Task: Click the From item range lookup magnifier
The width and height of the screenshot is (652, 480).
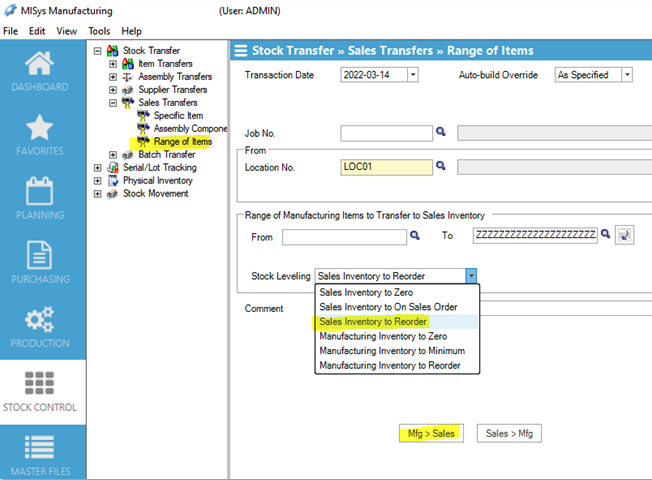Action: click(415, 235)
